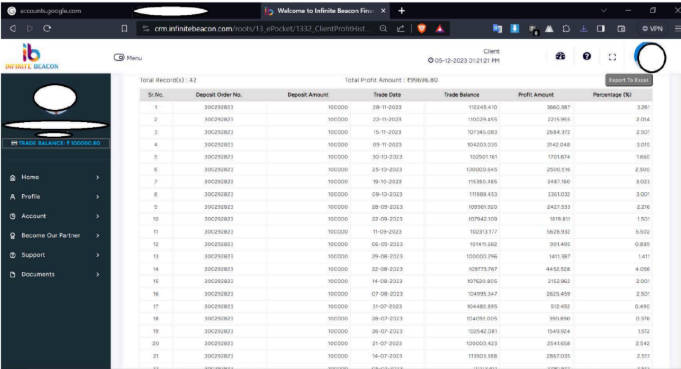Click the blue download extension icon
Viewport: 681px width, 369px height.
point(515,28)
